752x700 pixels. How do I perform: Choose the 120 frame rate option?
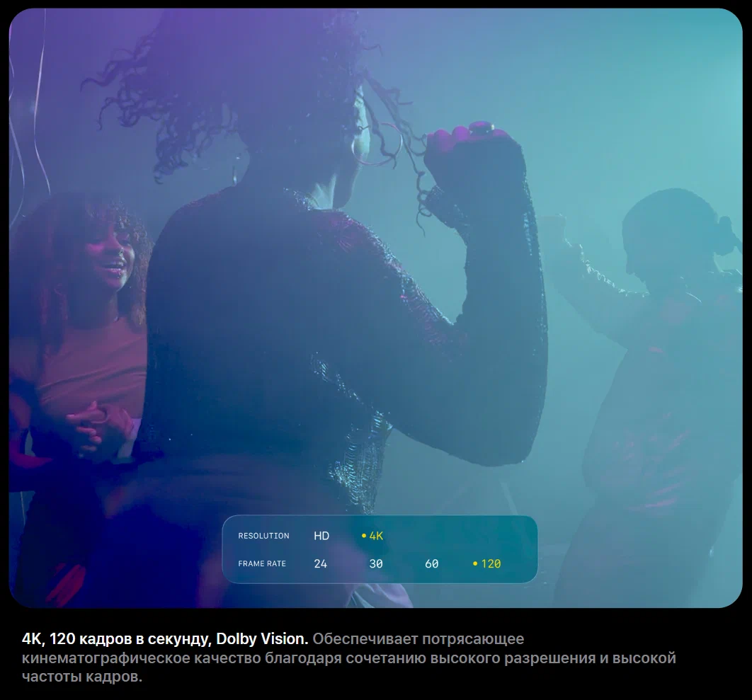(490, 564)
